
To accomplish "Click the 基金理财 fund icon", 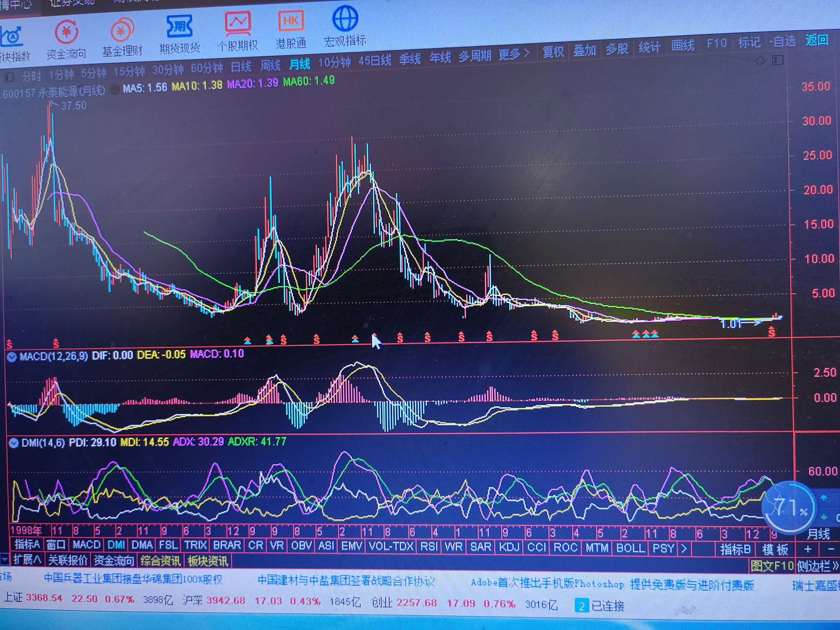I will point(122,31).
